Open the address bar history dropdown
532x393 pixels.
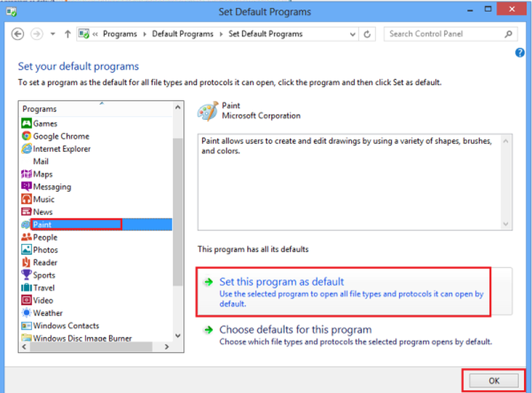[x=353, y=34]
